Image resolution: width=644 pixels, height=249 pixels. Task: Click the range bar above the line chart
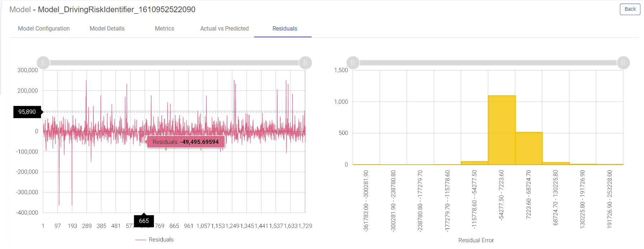tap(174, 63)
